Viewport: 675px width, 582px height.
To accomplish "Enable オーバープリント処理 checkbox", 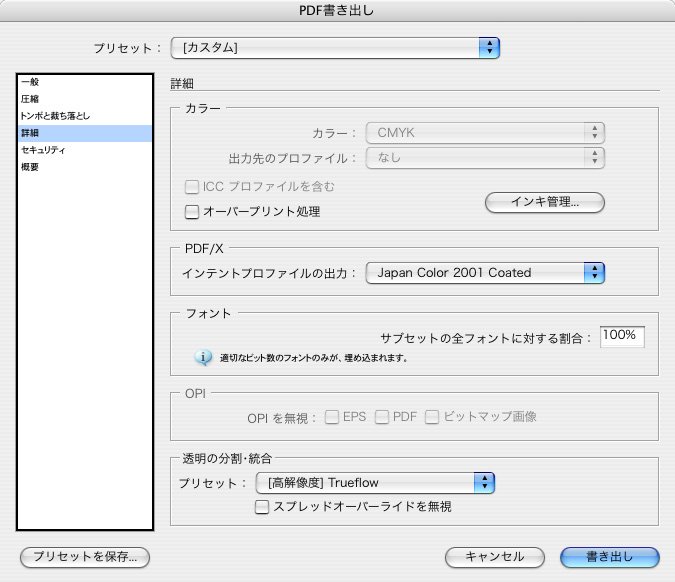I will point(192,212).
